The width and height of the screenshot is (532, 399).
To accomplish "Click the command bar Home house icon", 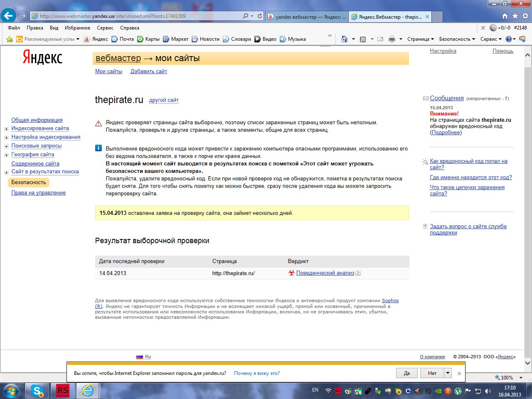I will pos(344,39).
